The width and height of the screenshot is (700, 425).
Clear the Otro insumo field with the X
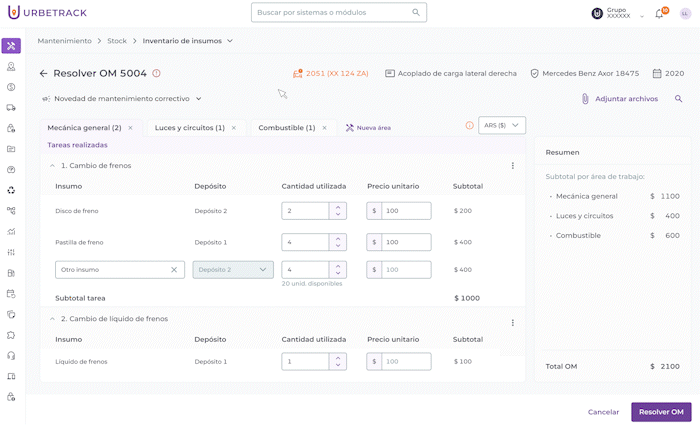173,270
